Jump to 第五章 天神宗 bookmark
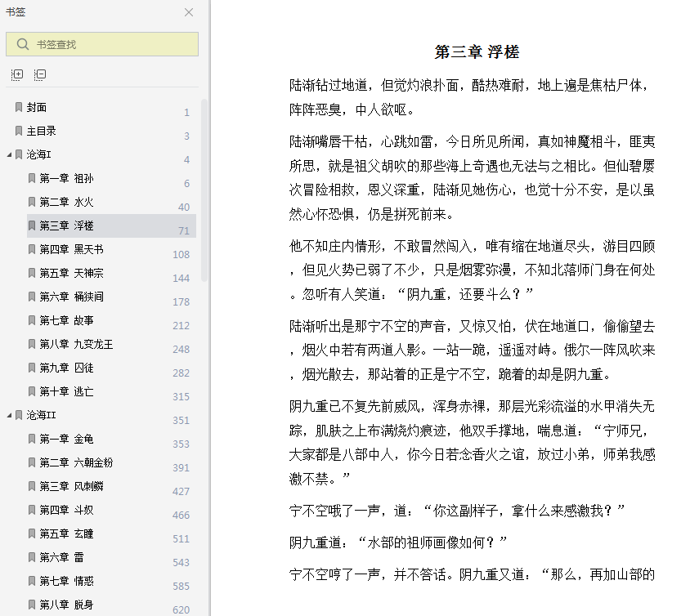Screen dimensions: 699x616 pos(71,273)
